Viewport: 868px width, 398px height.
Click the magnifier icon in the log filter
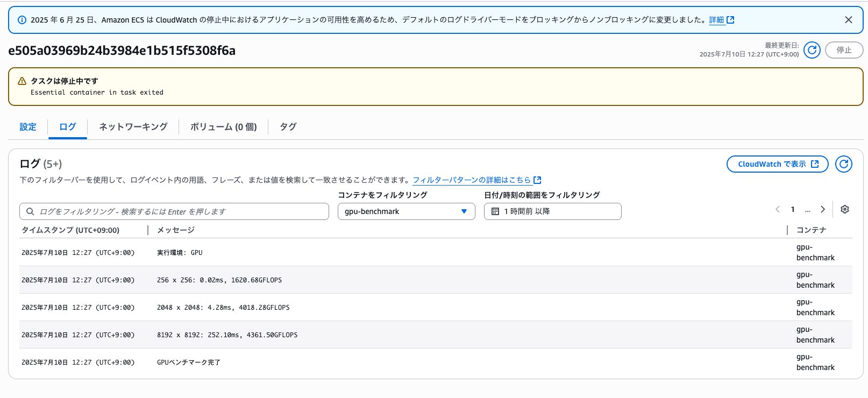pos(30,211)
